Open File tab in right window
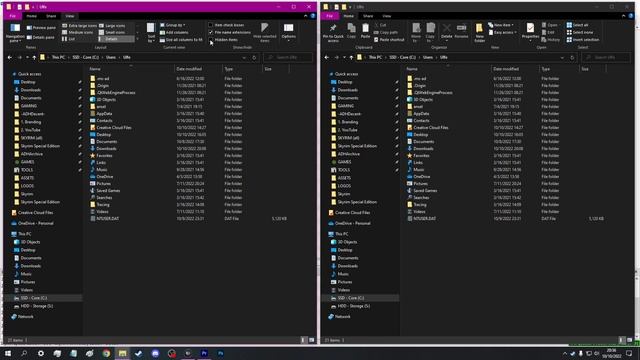This screenshot has height=360, width=640. pos(330,16)
